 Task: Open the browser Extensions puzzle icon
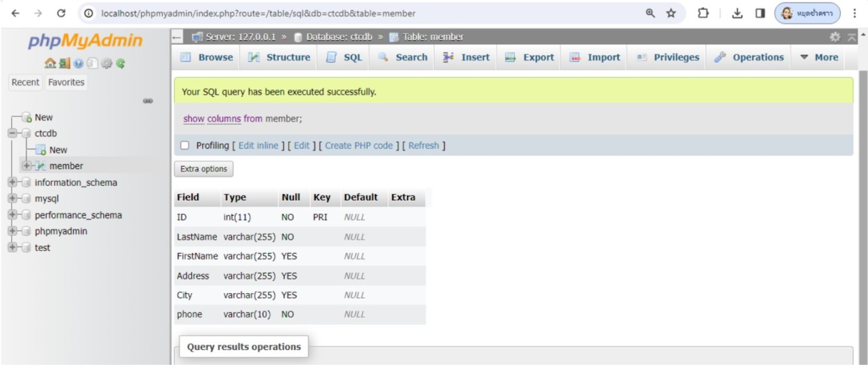[703, 13]
